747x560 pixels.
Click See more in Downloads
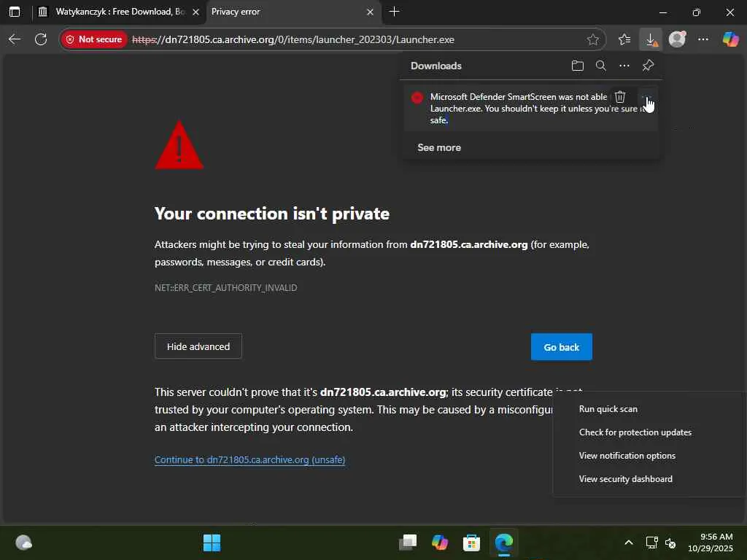[439, 147]
